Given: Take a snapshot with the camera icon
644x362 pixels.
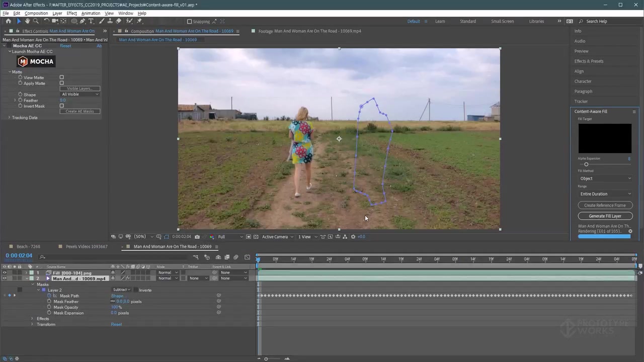Looking at the screenshot, I should pyautogui.click(x=197, y=236).
